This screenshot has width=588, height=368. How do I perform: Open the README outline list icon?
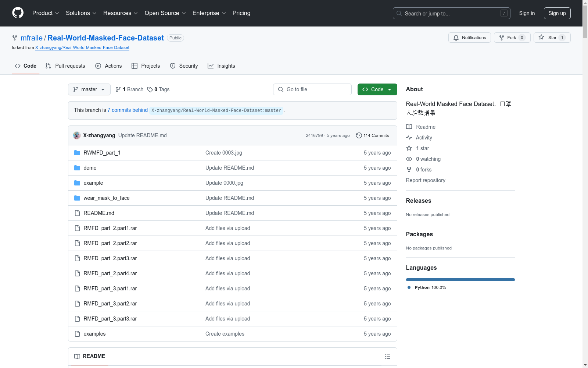tap(388, 357)
